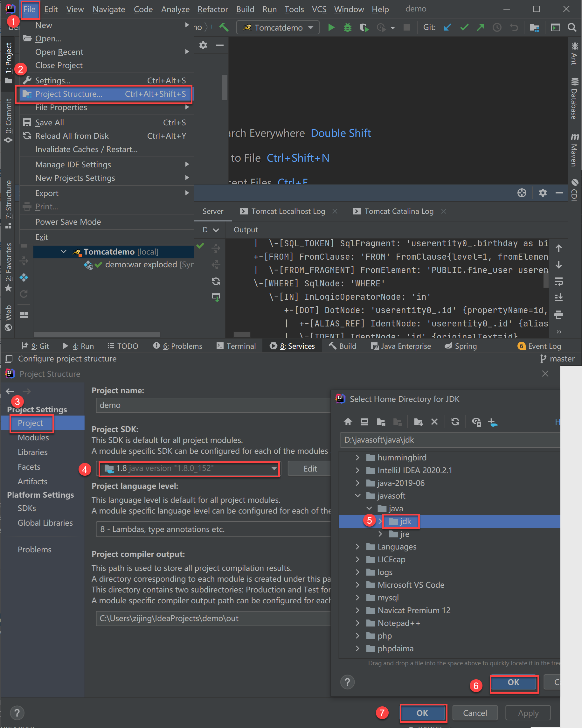Click the delete X icon in JDK dialog
This screenshot has width=582, height=728.
[x=434, y=422]
